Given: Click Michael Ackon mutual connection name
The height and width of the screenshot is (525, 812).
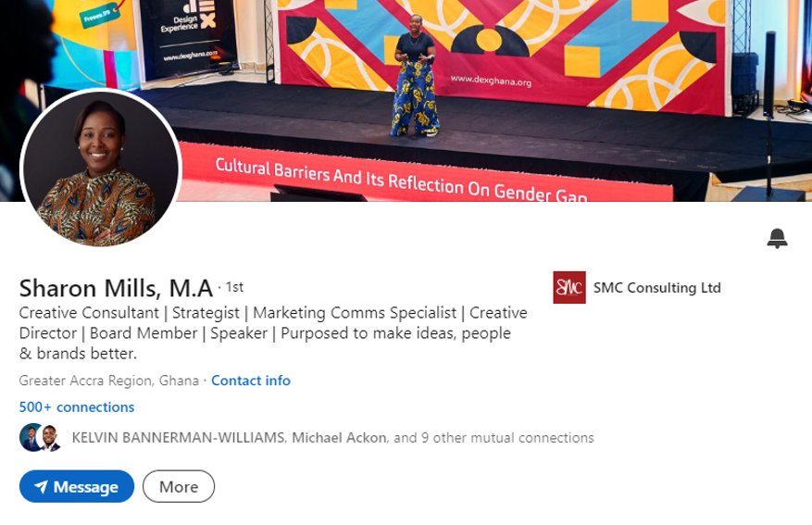Looking at the screenshot, I should (x=339, y=437).
